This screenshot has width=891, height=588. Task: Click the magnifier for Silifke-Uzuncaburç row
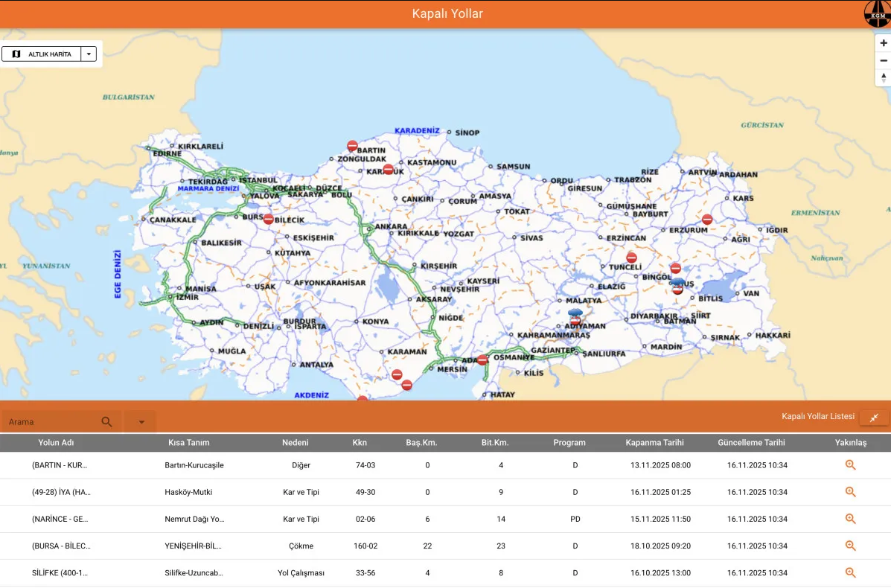click(x=850, y=572)
